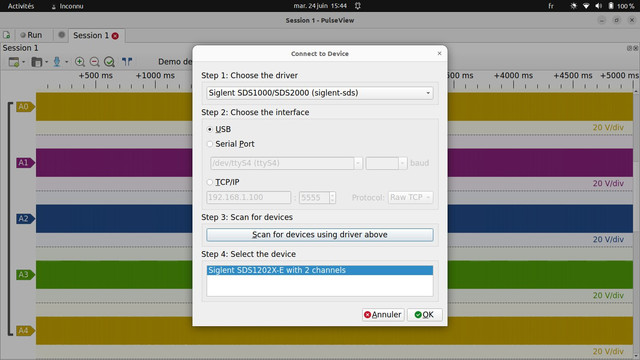The image size is (640, 360).
Task: Click the brightness icon in system tray
Action: tap(573, 6)
